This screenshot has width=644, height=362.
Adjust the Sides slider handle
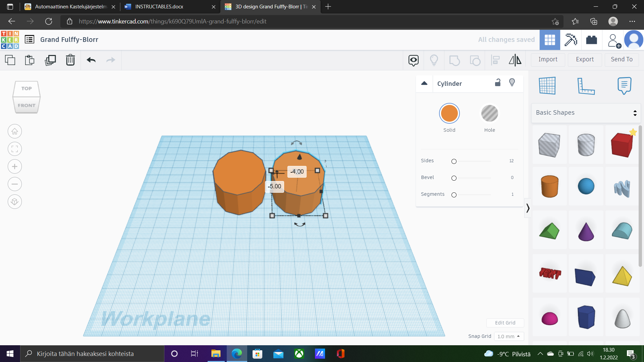pos(454,161)
